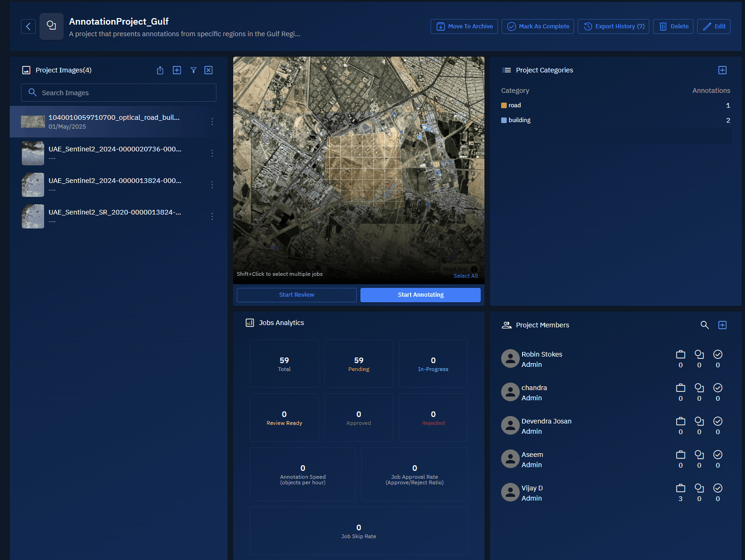This screenshot has height=560, width=745.
Task: Open Export History (7)
Action: (613, 26)
